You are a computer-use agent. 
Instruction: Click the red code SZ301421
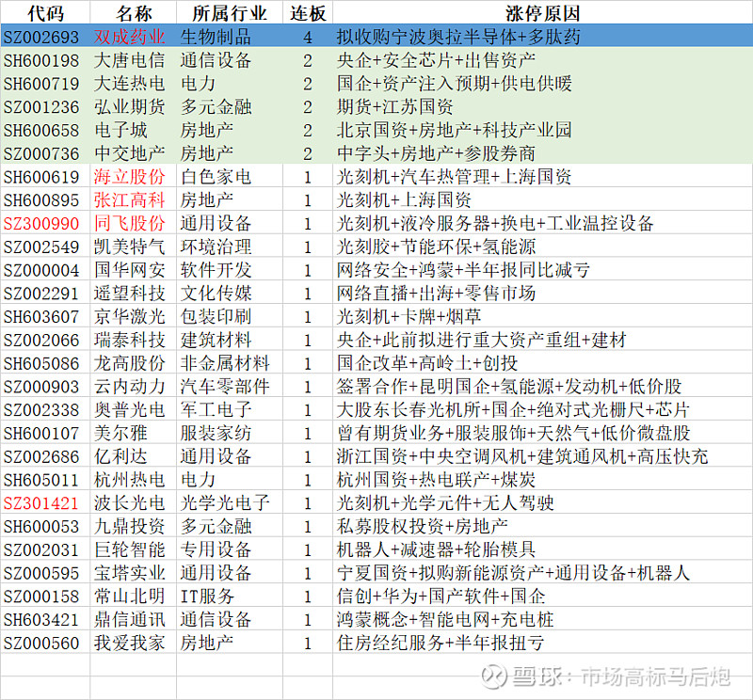[x=41, y=504]
